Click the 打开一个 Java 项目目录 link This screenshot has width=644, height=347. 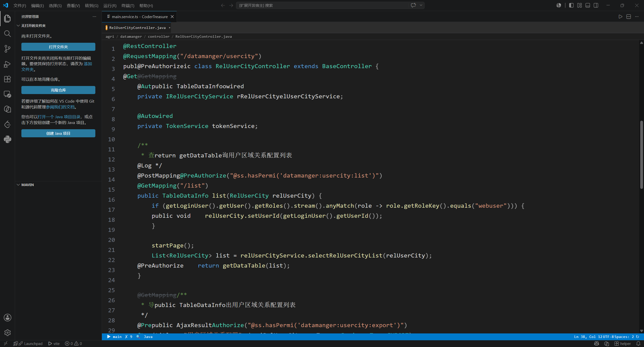coord(59,117)
